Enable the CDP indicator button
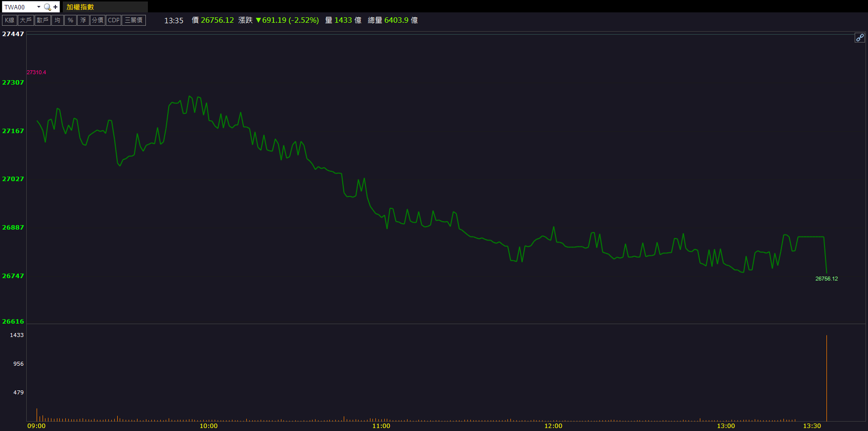Image resolution: width=868 pixels, height=431 pixels. pos(114,20)
